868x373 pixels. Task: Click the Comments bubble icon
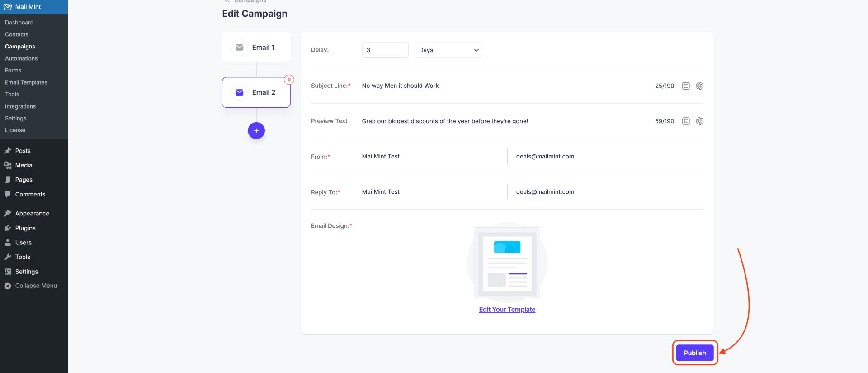(x=8, y=194)
